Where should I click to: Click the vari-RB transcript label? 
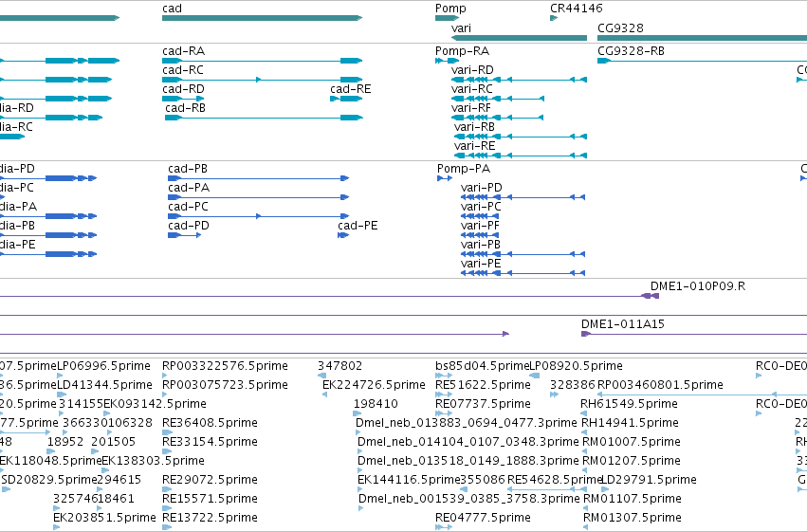pyautogui.click(x=474, y=127)
